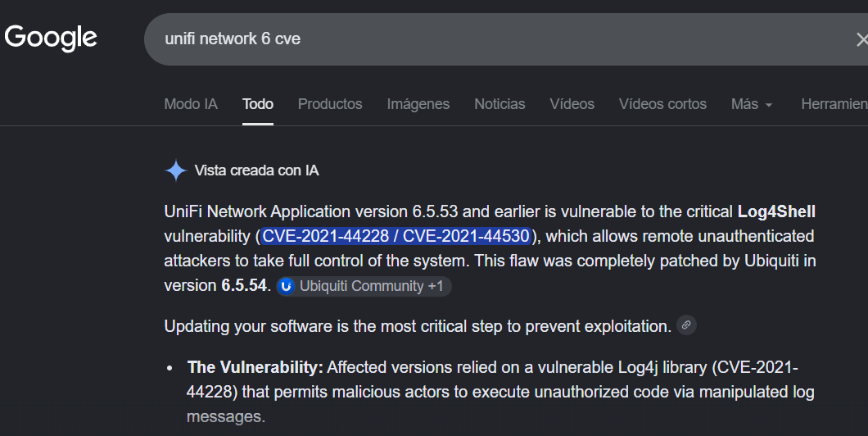Switch to the Modo IA tab
The width and height of the screenshot is (868, 436).
pos(191,104)
